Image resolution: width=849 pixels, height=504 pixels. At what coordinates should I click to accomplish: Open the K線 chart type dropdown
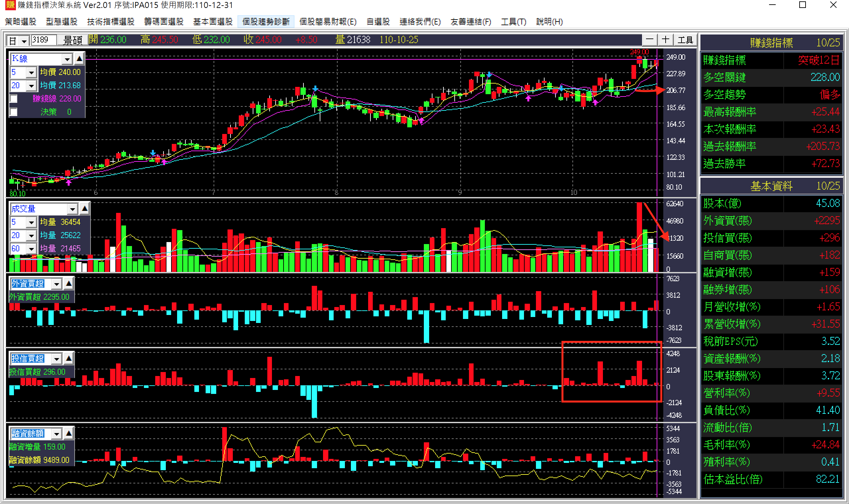click(67, 59)
